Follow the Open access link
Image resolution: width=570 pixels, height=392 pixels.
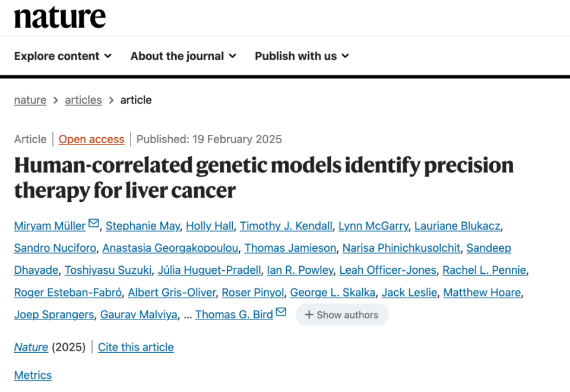coord(91,140)
